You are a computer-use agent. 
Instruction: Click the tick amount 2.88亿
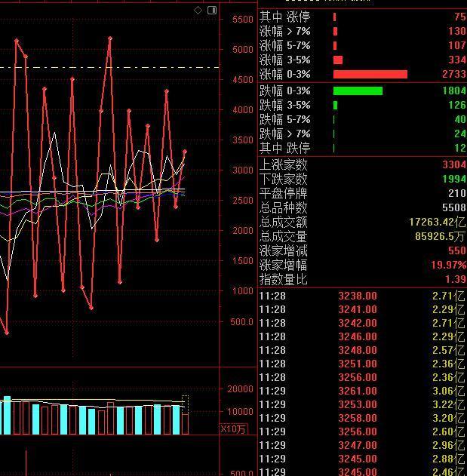(x=449, y=459)
